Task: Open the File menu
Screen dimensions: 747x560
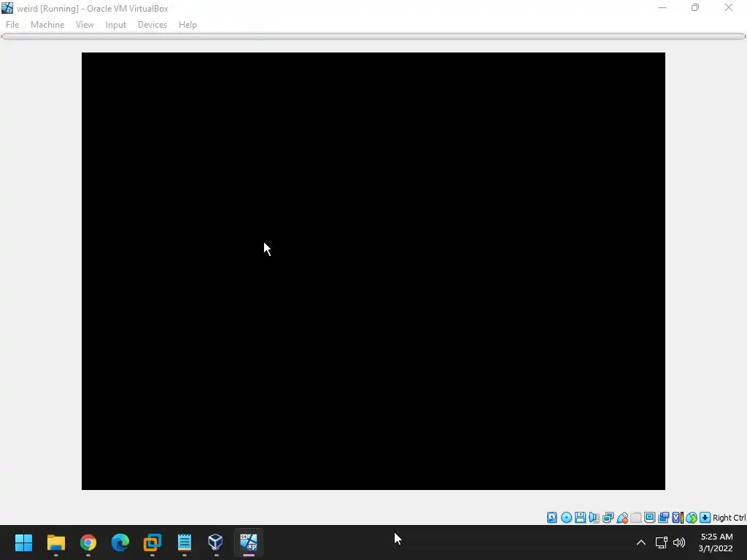Action: pos(12,25)
